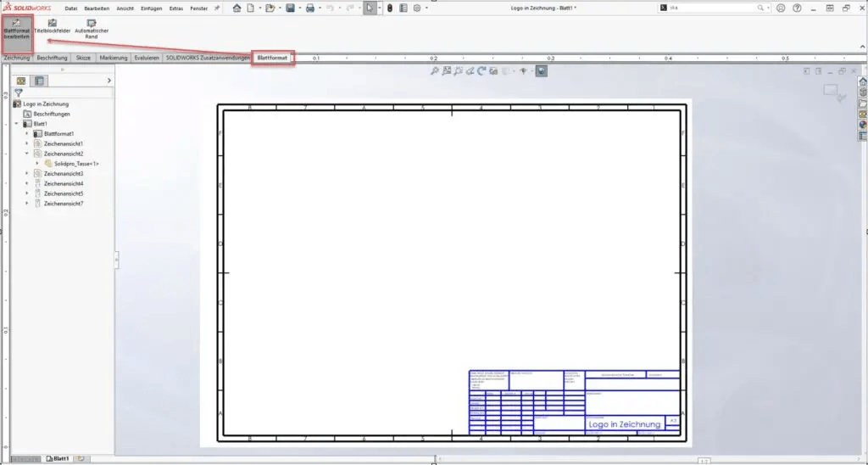Image resolution: width=868 pixels, height=465 pixels.
Task: Expand the Solidpro_Tasse<1> component node
Action: pos(37,164)
